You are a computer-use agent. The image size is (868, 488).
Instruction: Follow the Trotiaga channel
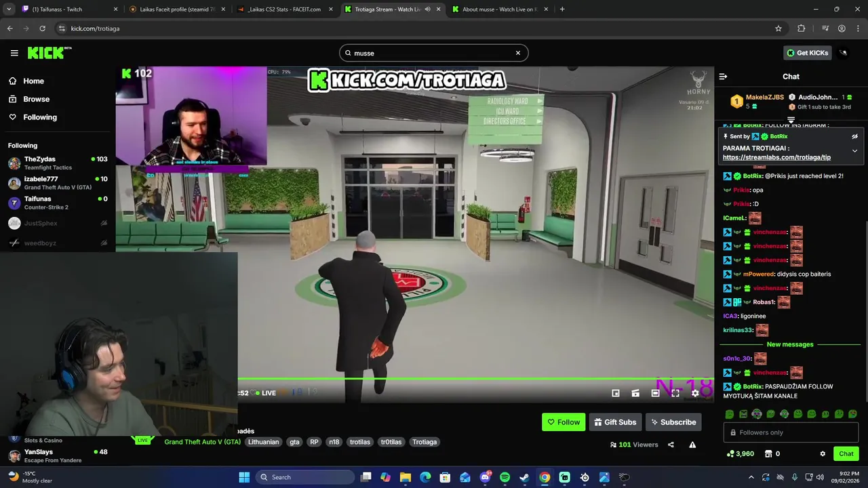[x=564, y=422]
